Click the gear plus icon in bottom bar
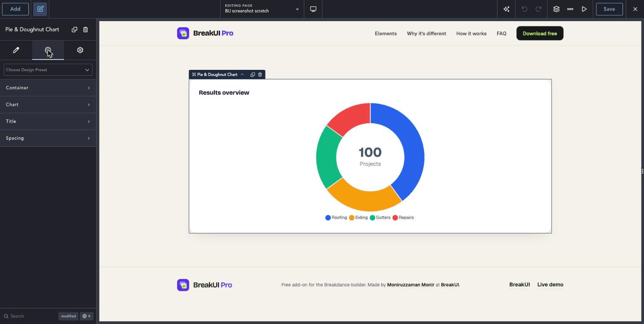The height and width of the screenshot is (324, 644). 87,316
